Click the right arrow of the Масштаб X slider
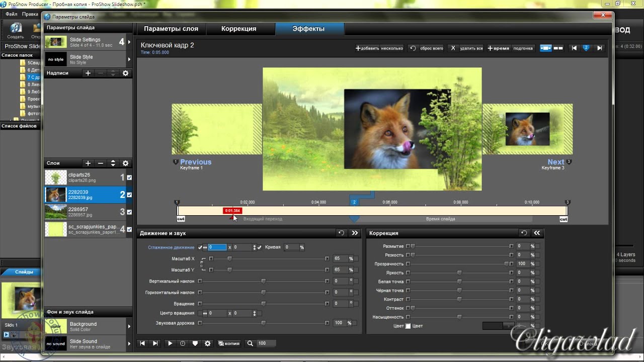644x362 pixels. click(327, 258)
